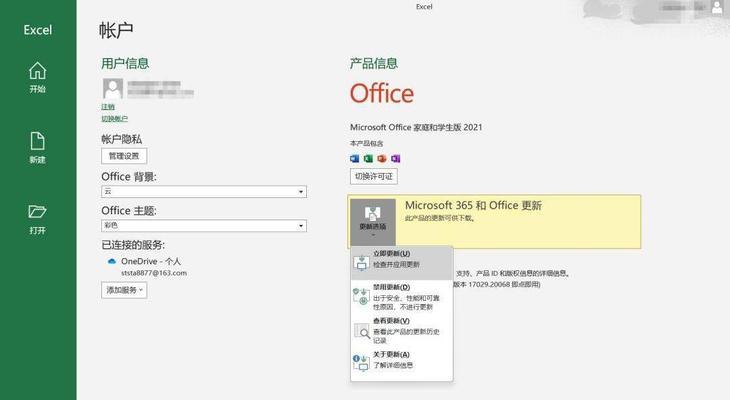
Task: Select 查看更新(V) menu entry
Action: pyautogui.click(x=402, y=331)
